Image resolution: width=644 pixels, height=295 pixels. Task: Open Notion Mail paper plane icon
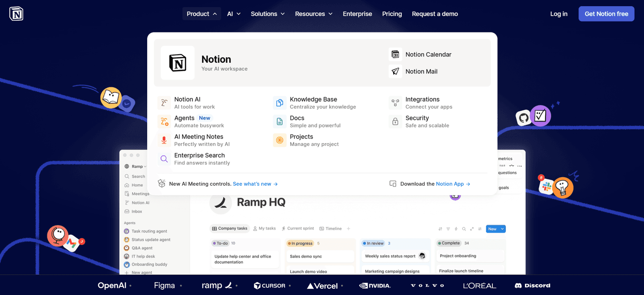[x=395, y=71]
